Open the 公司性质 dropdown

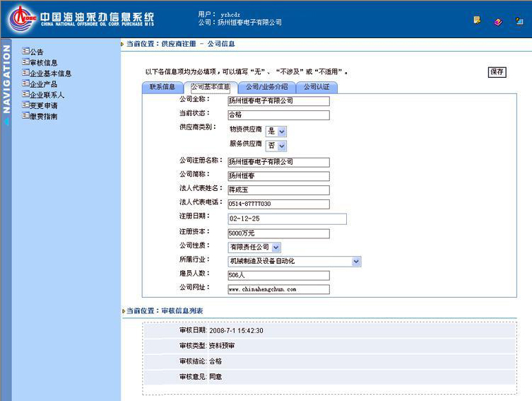click(x=254, y=248)
